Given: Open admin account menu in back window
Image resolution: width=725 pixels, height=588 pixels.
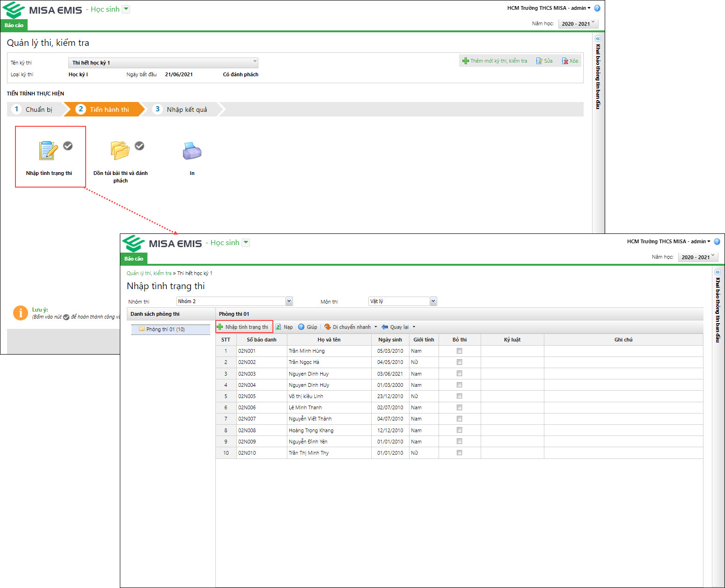Looking at the screenshot, I should point(549,8).
